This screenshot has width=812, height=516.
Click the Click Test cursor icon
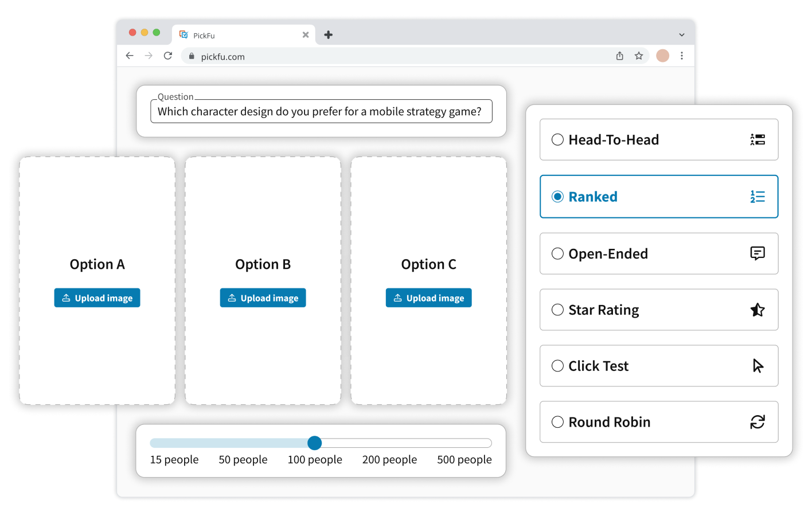click(758, 366)
